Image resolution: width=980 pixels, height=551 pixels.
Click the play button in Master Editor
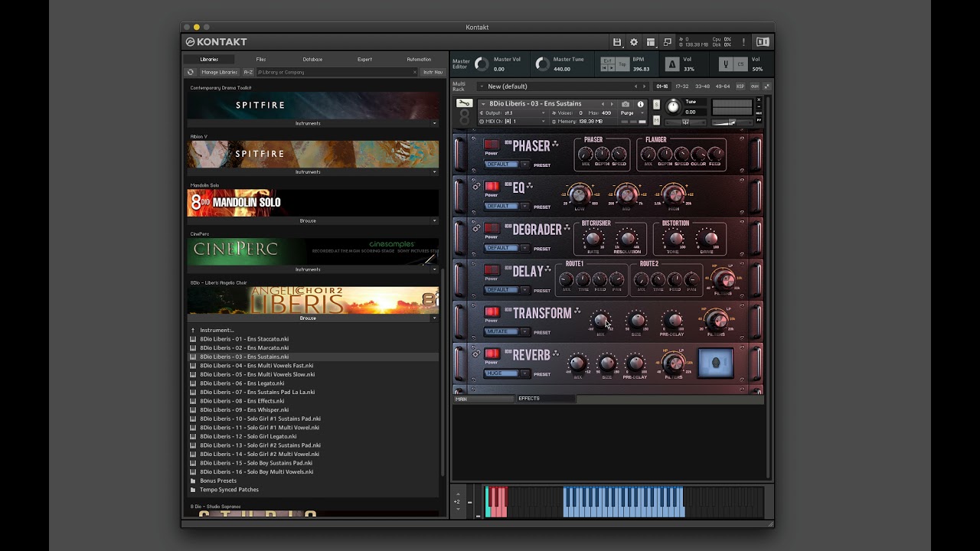tap(611, 68)
